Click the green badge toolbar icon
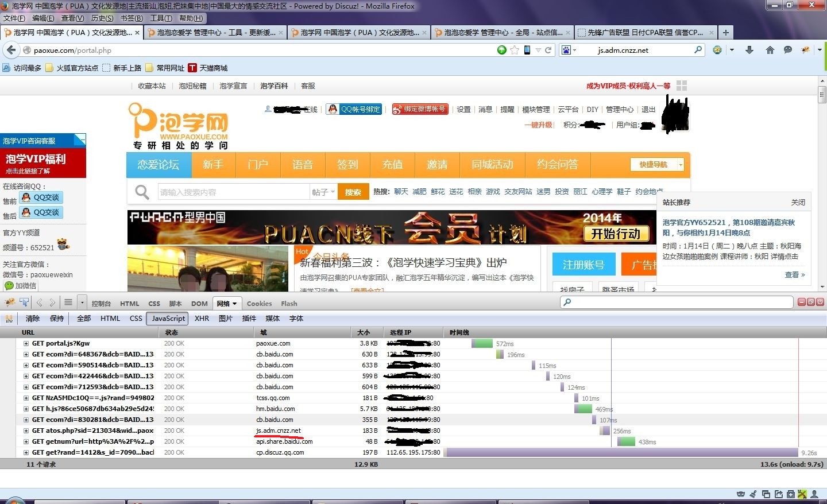This screenshot has width=827, height=504. [x=717, y=50]
